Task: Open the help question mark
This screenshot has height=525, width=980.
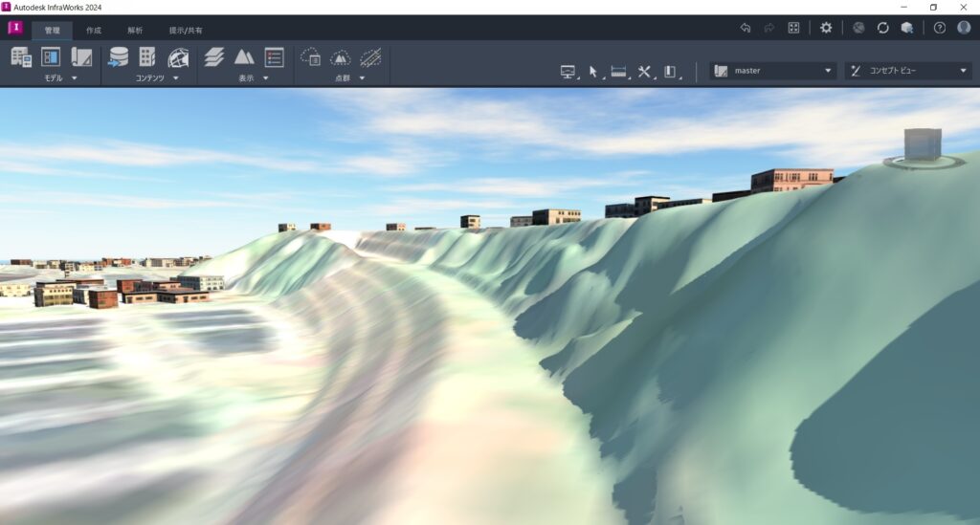Action: (940, 28)
